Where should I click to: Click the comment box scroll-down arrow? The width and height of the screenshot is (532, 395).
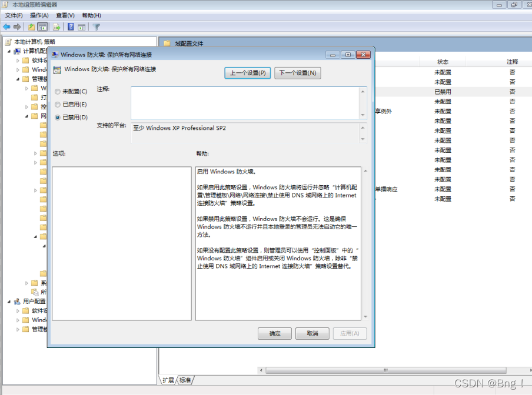tap(363, 115)
